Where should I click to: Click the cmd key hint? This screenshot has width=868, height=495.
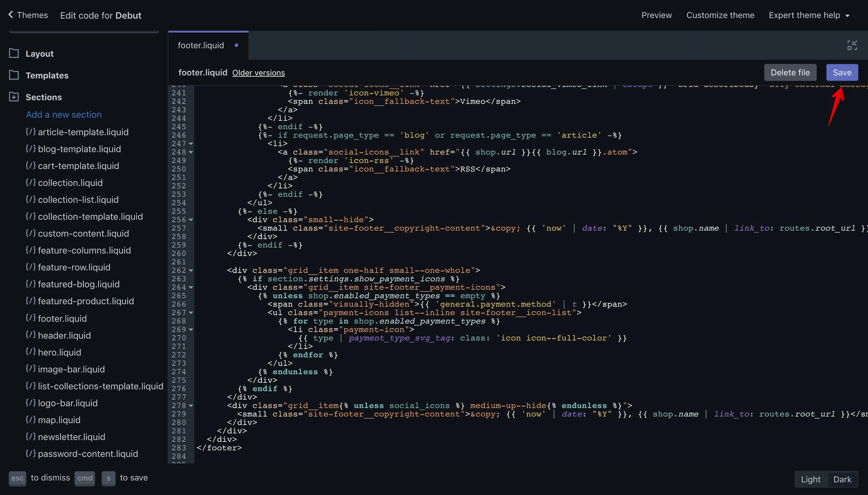85,478
